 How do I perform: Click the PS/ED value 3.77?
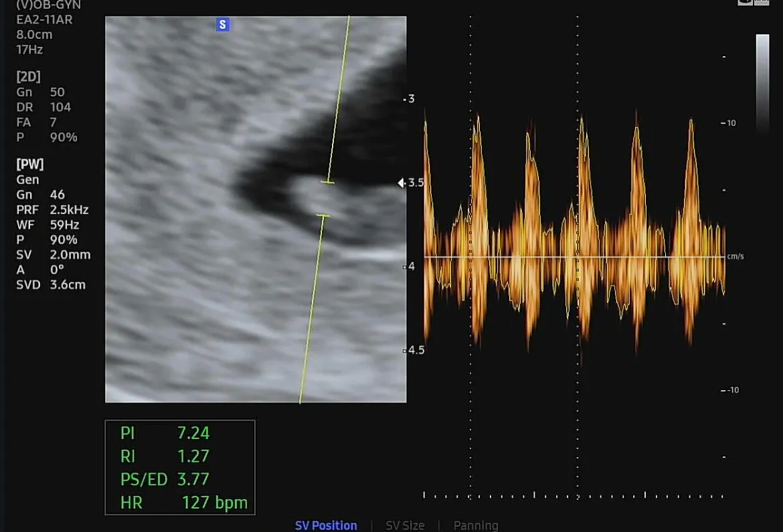coord(193,479)
